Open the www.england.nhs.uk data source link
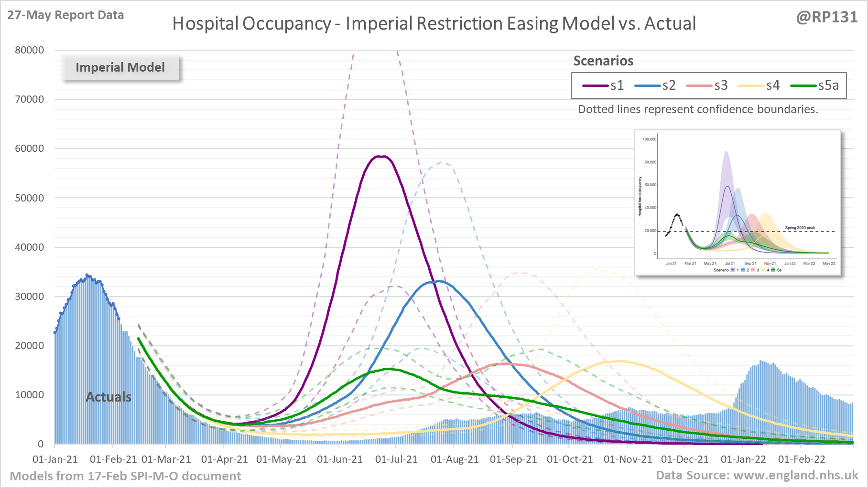The height and width of the screenshot is (488, 868). point(796,475)
